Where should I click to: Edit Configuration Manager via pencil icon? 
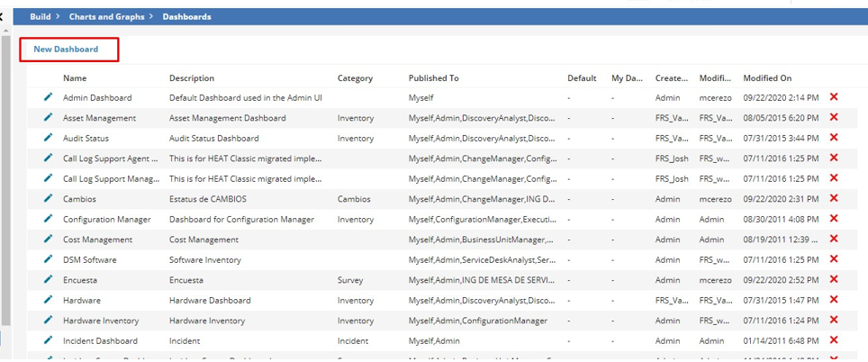point(48,219)
